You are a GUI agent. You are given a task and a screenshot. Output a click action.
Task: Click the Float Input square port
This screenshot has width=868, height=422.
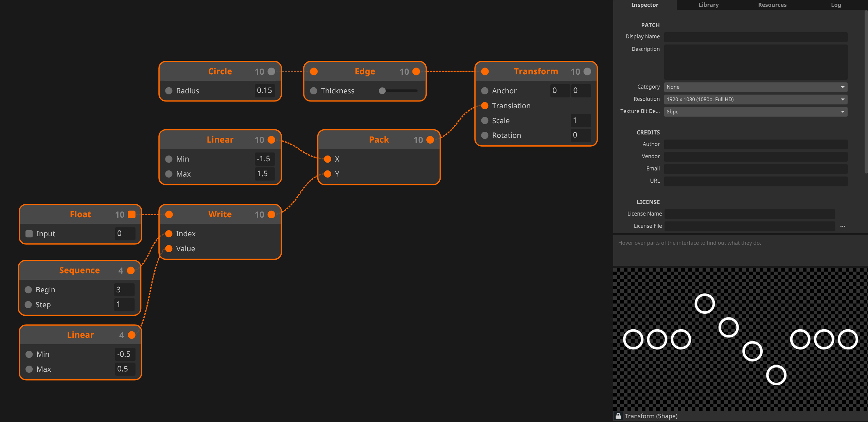click(x=29, y=234)
